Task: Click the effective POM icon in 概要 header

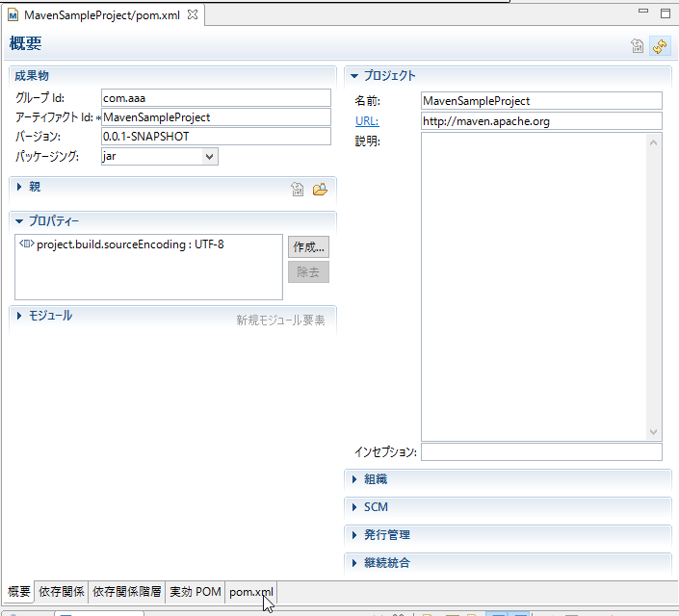Action: (637, 46)
